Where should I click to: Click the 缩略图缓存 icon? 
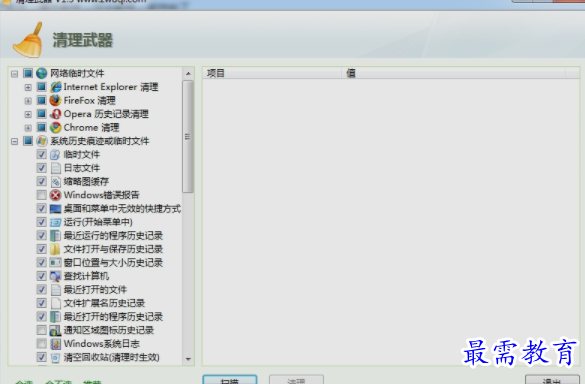pos(55,182)
